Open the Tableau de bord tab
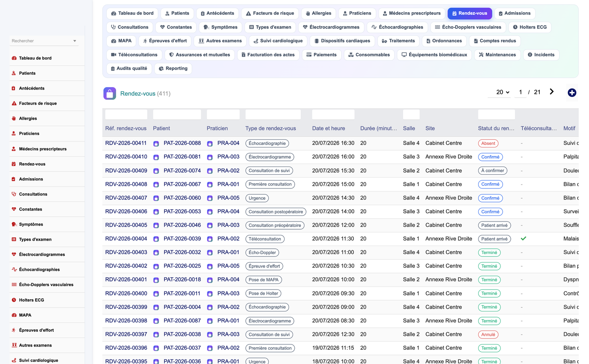The image size is (589, 364). [x=132, y=13]
